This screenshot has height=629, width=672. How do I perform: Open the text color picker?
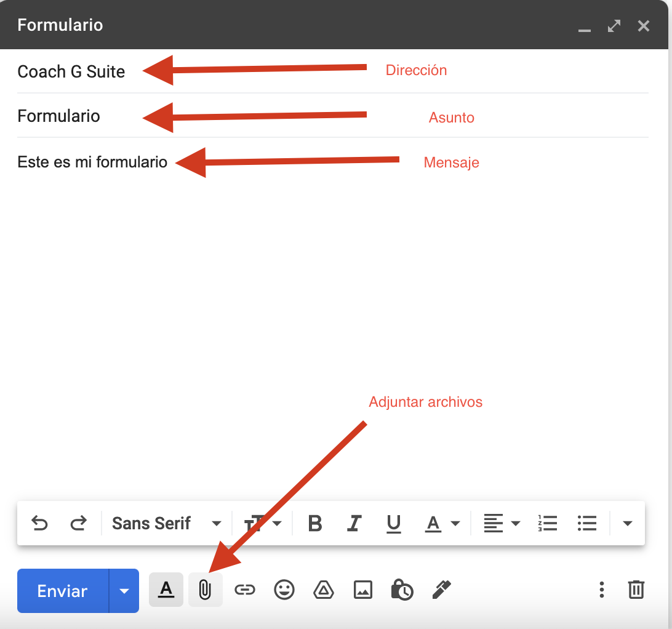point(442,524)
